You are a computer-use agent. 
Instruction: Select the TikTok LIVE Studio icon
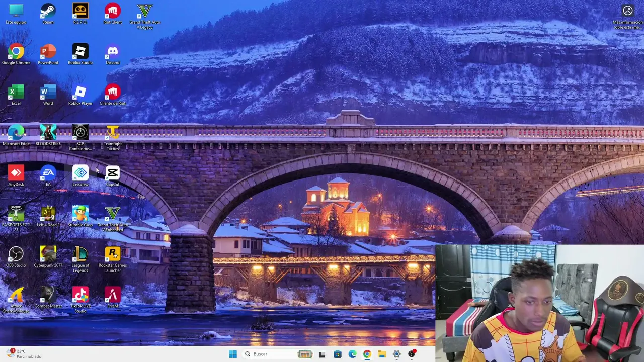tap(80, 300)
